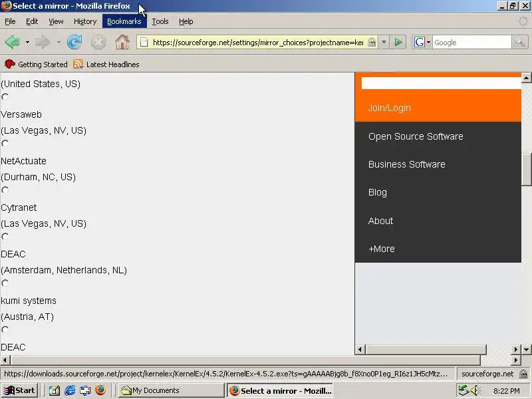Select the radio button above DEAC Amsterdam
Screen dimensions: 532x399
point(5,237)
